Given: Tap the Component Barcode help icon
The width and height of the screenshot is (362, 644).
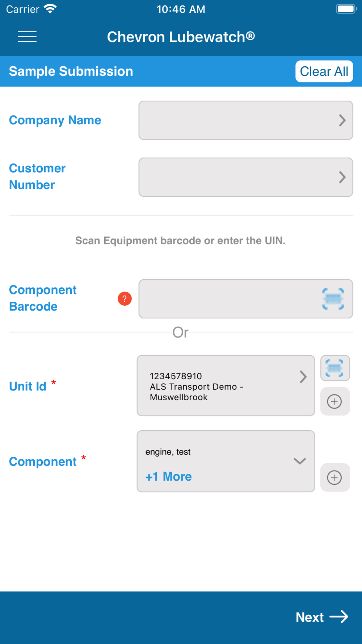Looking at the screenshot, I should pos(125,299).
